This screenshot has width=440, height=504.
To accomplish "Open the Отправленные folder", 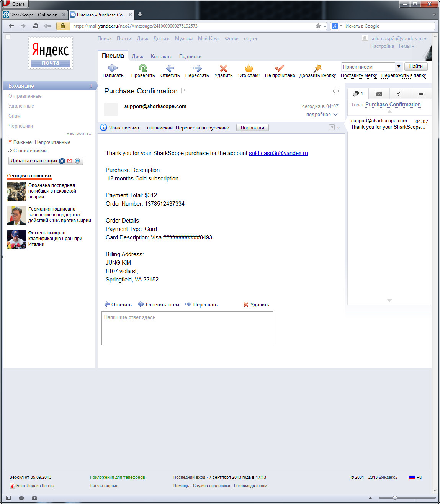I will [x=25, y=96].
